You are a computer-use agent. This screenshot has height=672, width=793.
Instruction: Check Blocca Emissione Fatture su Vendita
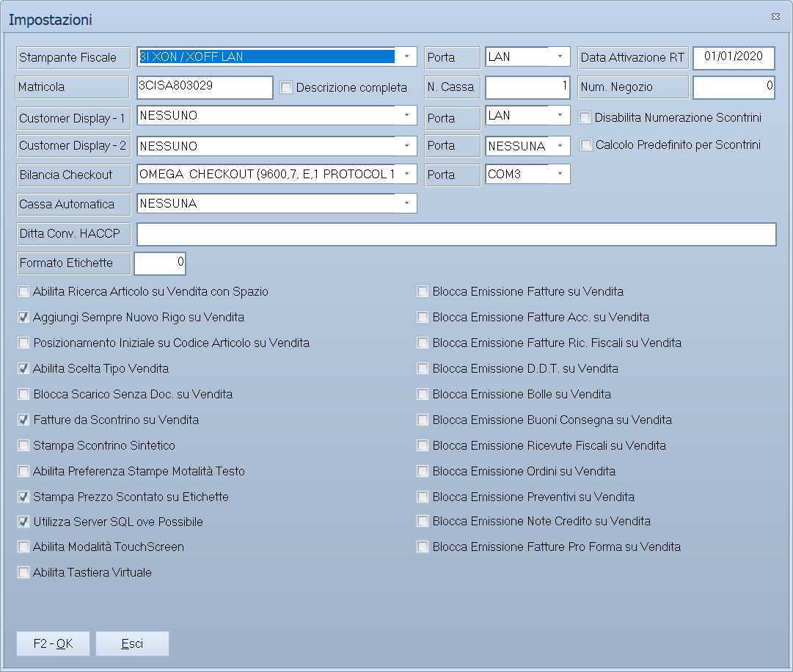(x=423, y=291)
